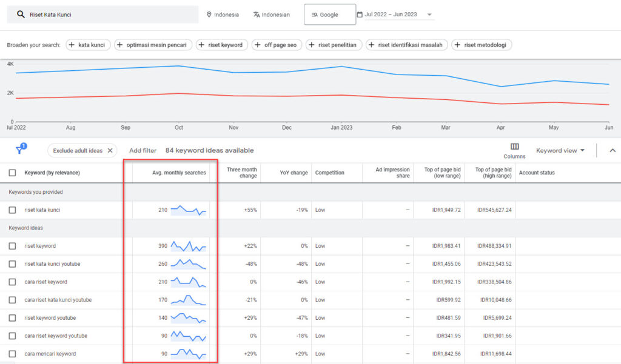
Task: Open the date range dropdown arrow
Action: point(429,15)
